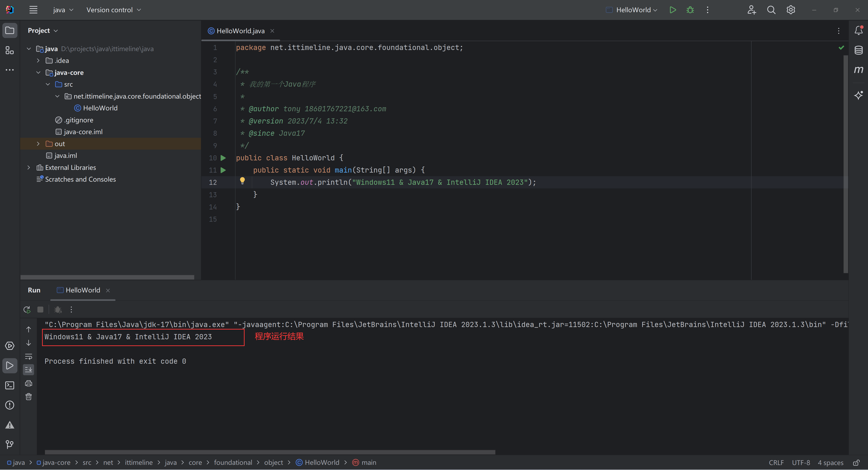This screenshot has height=470, width=868.
Task: Open editor tab options ellipsis
Action: (x=839, y=31)
